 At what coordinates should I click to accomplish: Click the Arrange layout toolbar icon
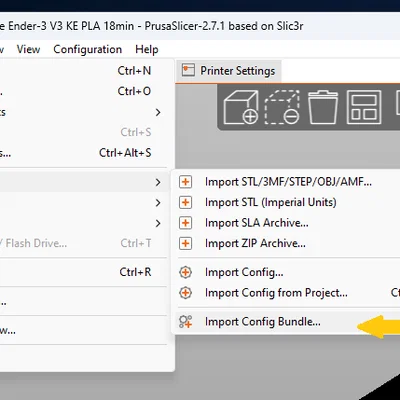click(364, 107)
